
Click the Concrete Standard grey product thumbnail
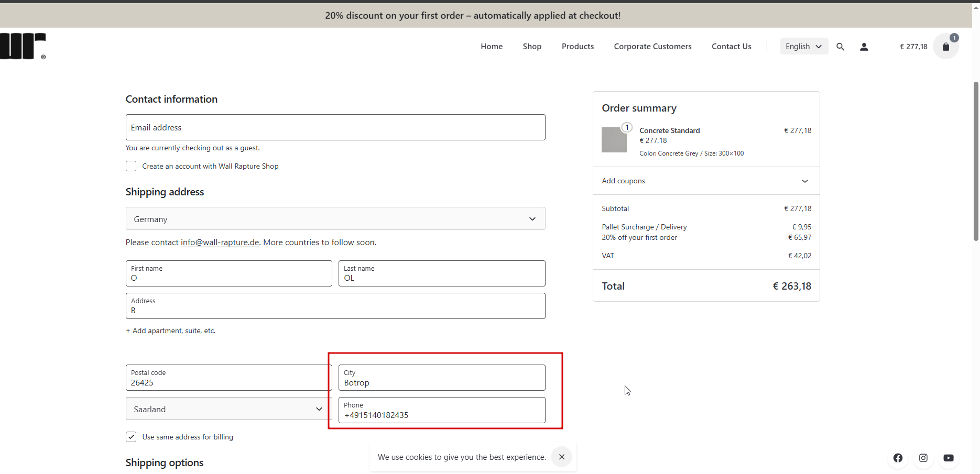point(614,140)
